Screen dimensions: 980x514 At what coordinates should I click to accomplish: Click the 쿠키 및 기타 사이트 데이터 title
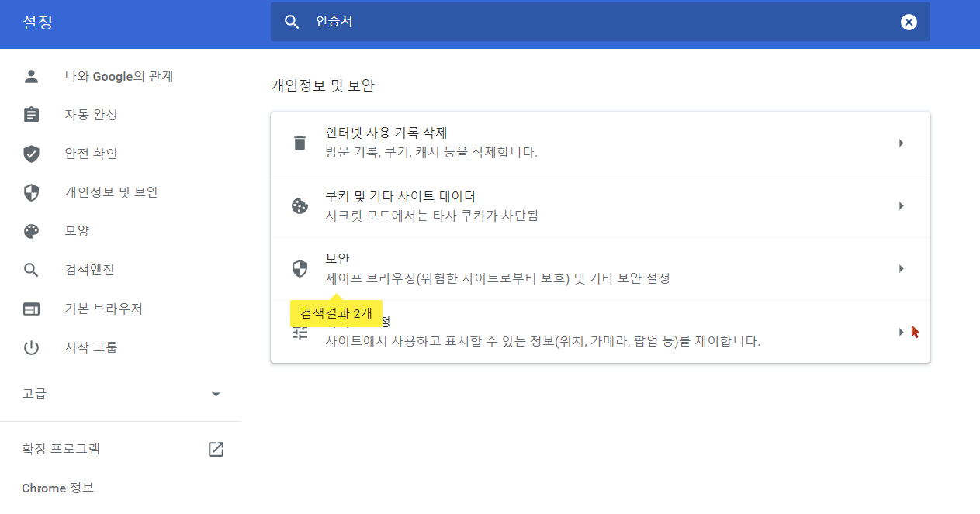[400, 196]
